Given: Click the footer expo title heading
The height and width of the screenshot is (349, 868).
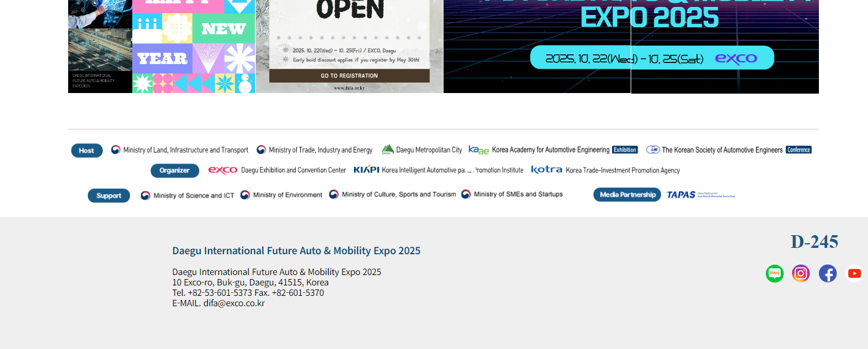Looking at the screenshot, I should (x=296, y=251).
